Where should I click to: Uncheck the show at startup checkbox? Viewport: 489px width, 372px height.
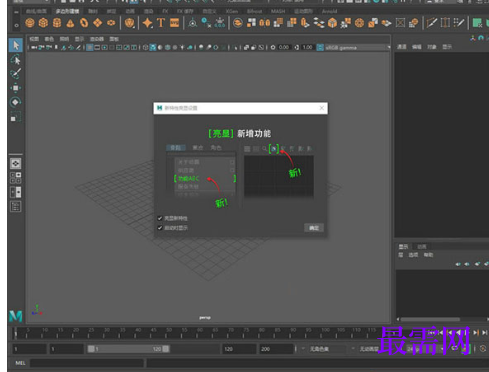pyautogui.click(x=160, y=228)
